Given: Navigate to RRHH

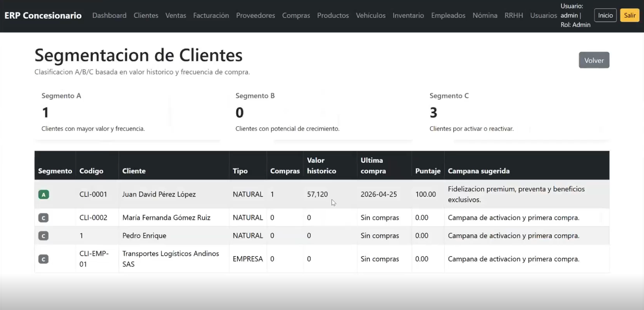Looking at the screenshot, I should click(514, 15).
